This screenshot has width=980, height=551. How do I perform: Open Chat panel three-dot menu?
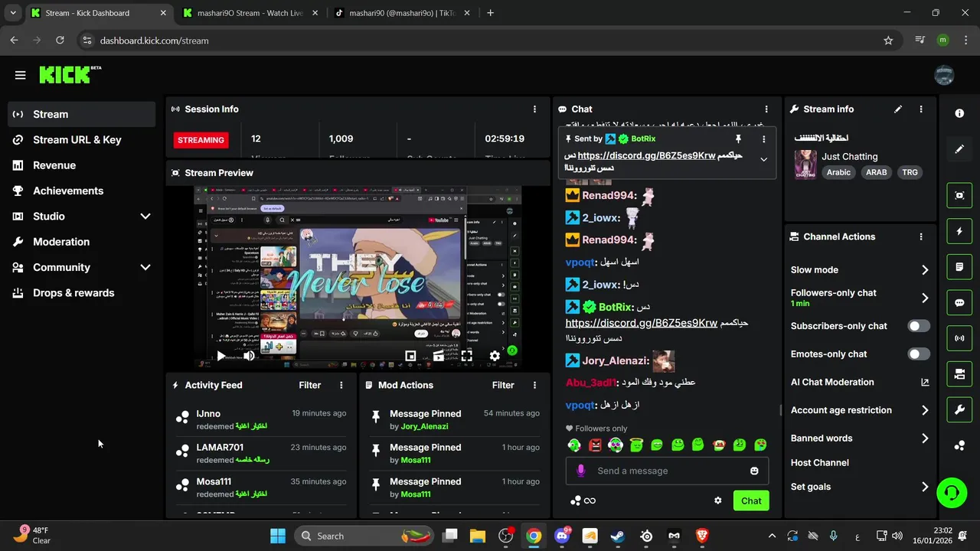pos(766,109)
